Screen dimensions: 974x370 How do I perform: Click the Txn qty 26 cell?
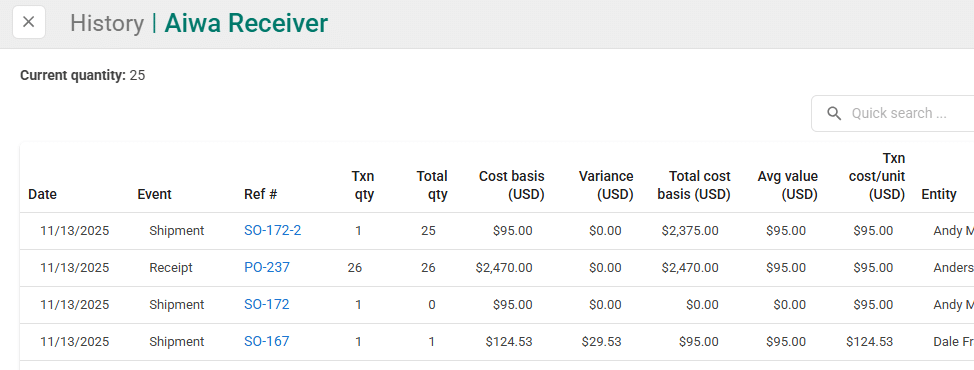(355, 268)
